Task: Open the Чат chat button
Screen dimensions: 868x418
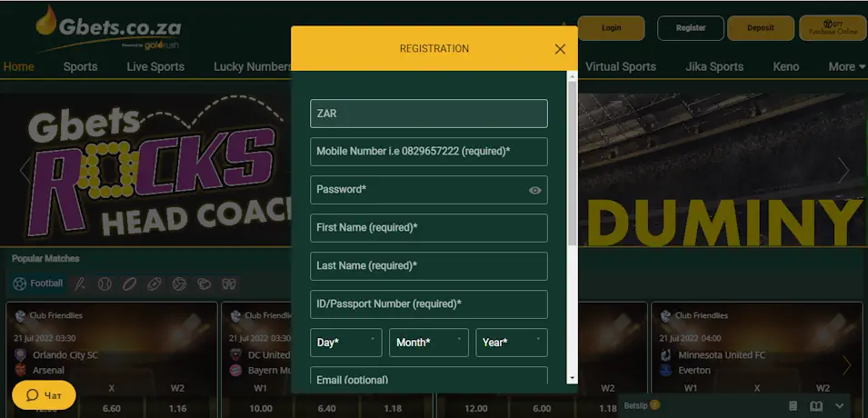Action: pyautogui.click(x=44, y=395)
